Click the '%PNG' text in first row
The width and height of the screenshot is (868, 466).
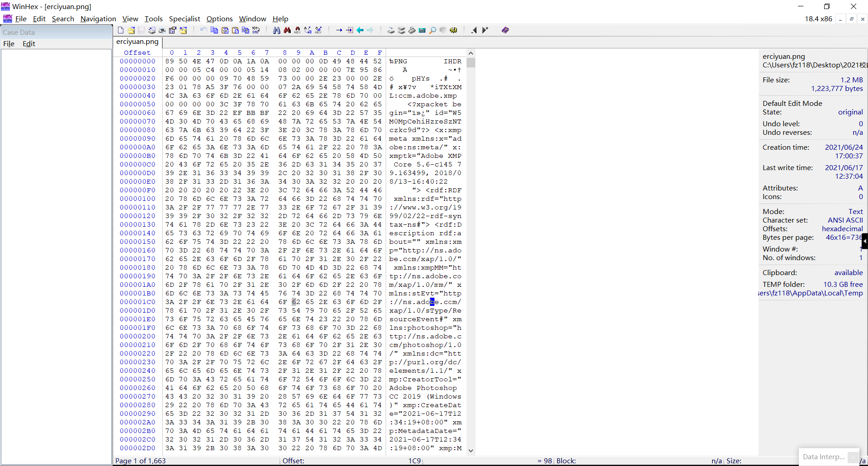(398, 62)
